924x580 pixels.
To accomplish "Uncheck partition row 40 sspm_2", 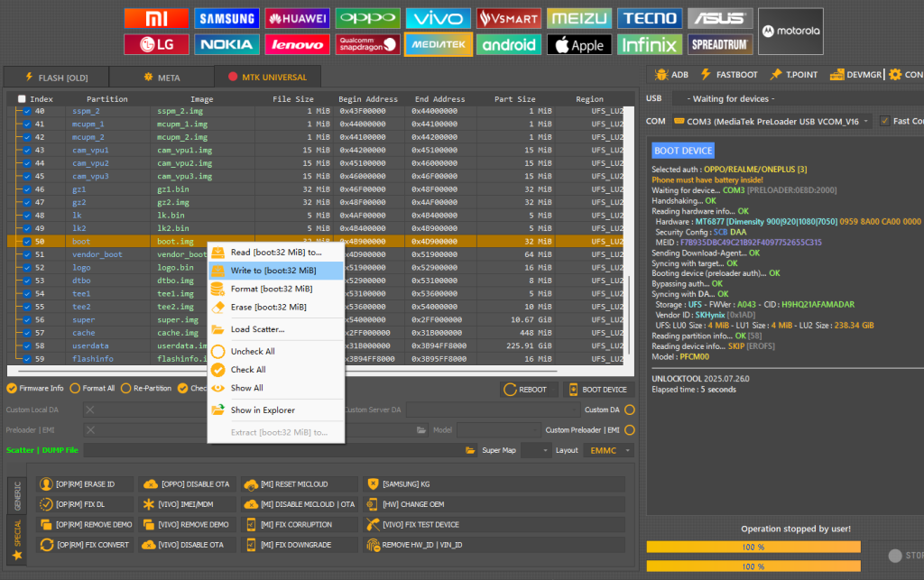I will click(27, 111).
